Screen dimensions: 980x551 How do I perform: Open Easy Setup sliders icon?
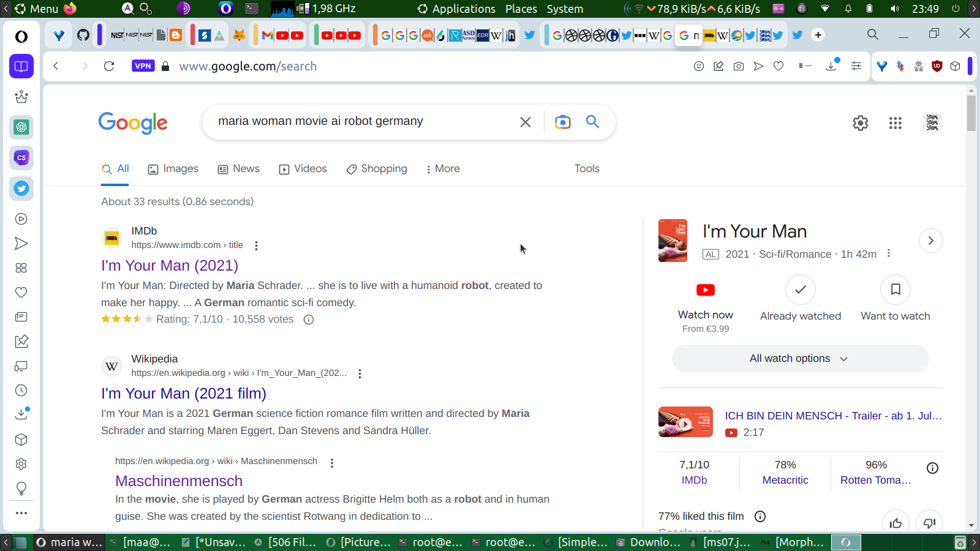click(x=856, y=66)
